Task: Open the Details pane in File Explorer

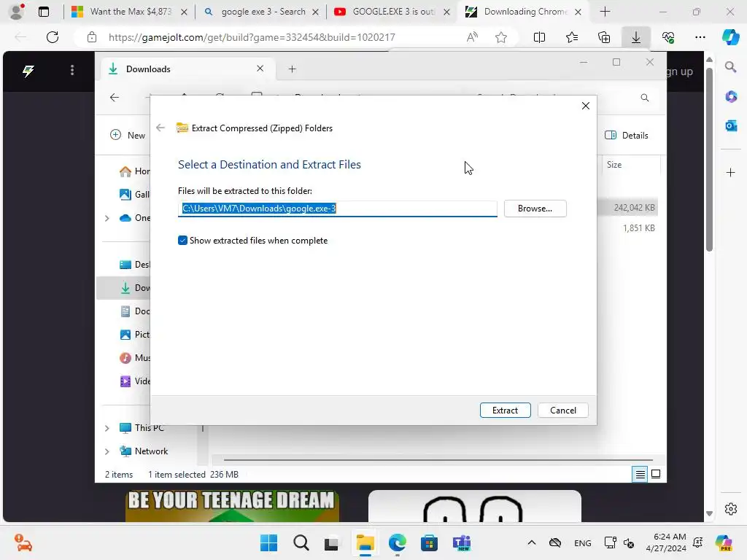Action: point(627,135)
